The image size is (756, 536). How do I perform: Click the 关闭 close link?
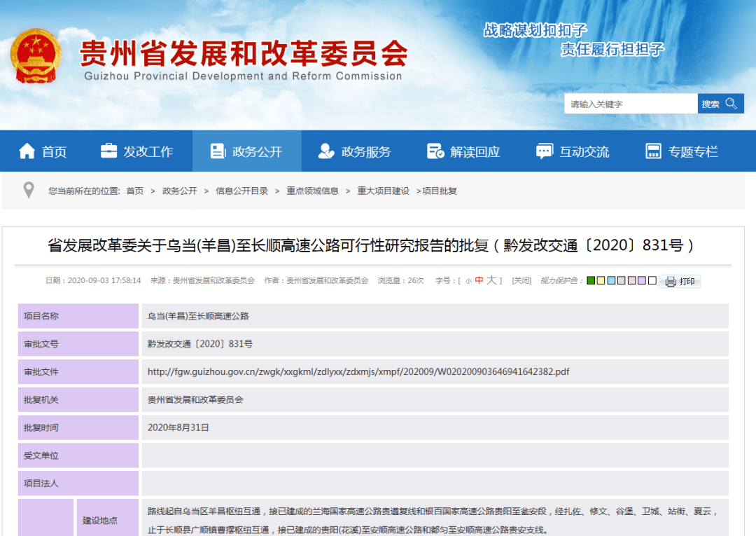(521, 281)
